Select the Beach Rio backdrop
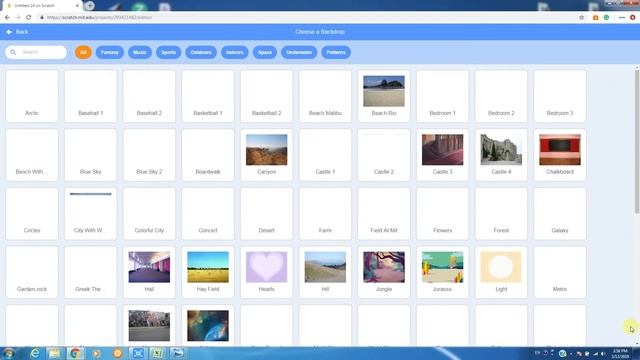The width and height of the screenshot is (640, 360). coord(384,96)
